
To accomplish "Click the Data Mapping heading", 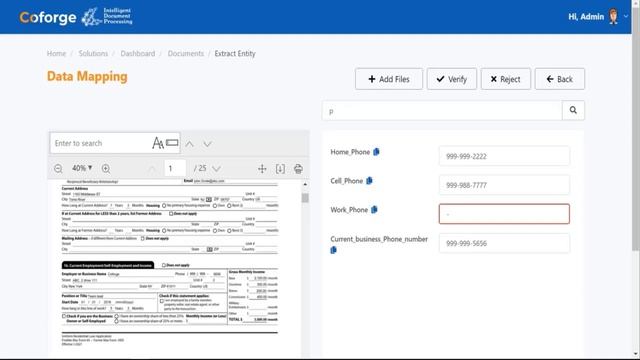I will (87, 76).
